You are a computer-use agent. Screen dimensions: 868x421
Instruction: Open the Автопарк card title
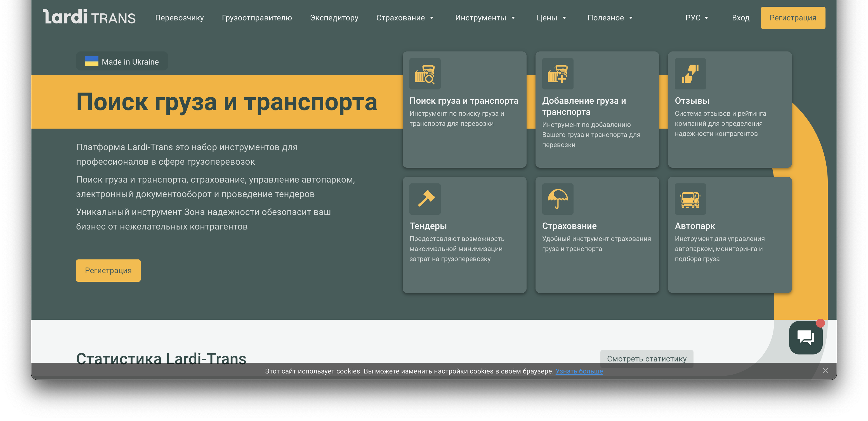pos(695,226)
